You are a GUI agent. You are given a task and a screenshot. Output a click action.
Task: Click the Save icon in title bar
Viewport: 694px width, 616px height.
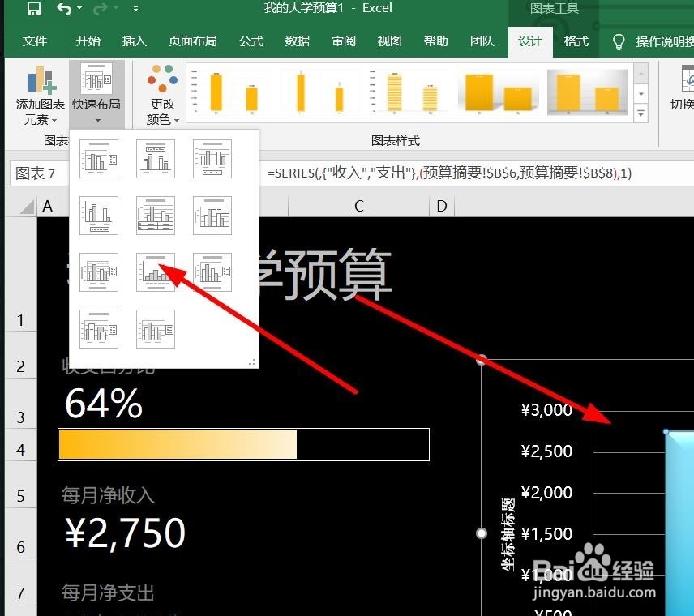click(x=33, y=9)
